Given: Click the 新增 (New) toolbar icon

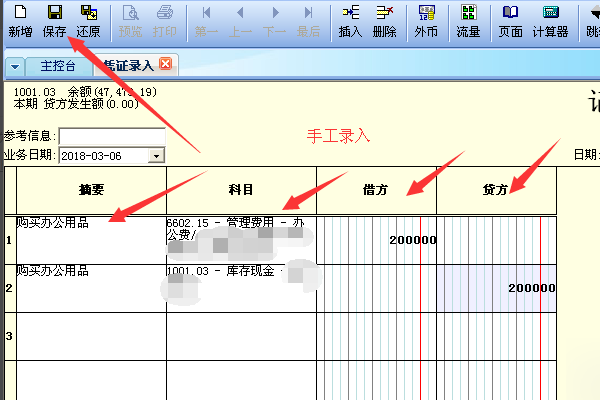Looking at the screenshot, I should click(x=20, y=20).
